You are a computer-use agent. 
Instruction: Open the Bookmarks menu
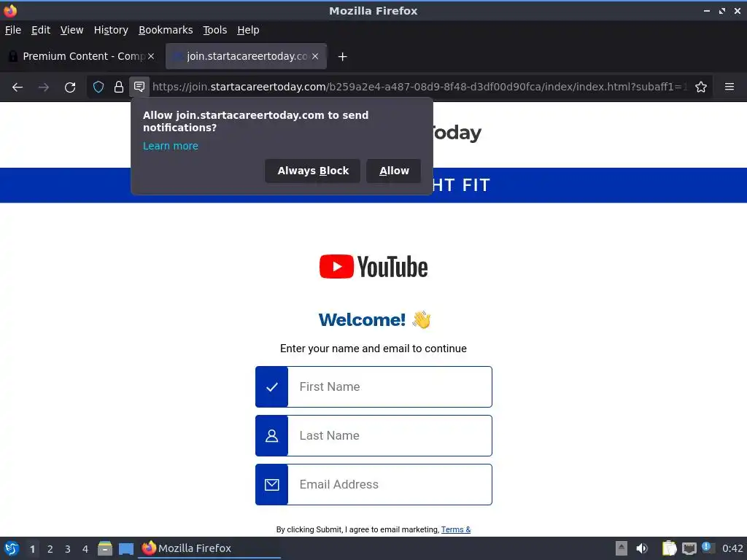tap(166, 30)
